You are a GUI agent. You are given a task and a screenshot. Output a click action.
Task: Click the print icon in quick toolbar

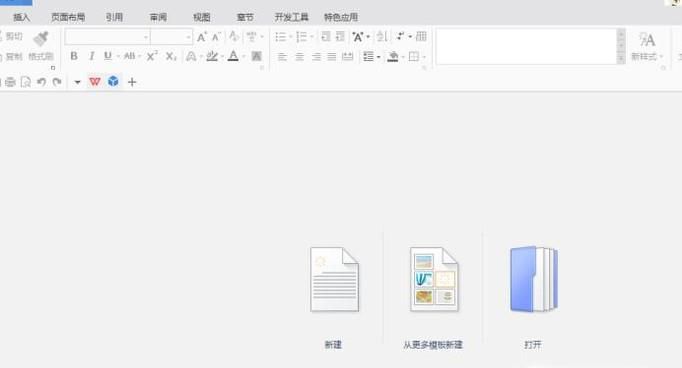point(10,82)
